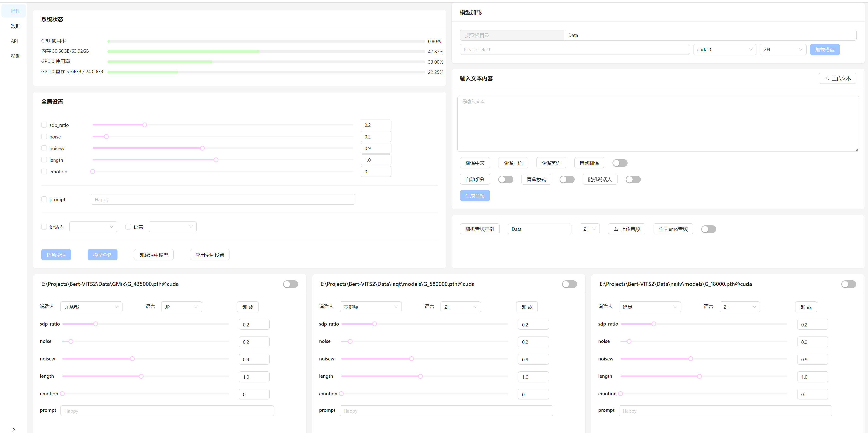Open the API sidebar tab
868x433 pixels.
(x=14, y=41)
